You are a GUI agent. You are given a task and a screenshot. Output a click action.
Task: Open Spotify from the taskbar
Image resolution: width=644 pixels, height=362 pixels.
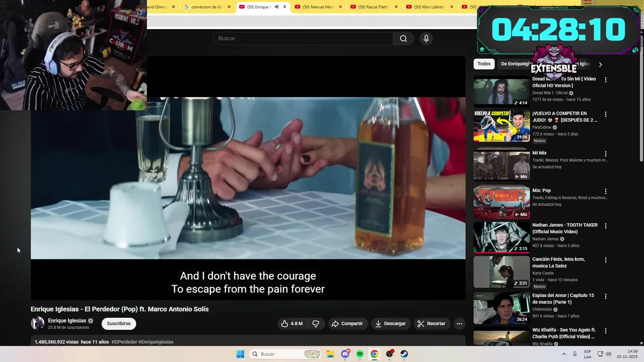point(360,354)
